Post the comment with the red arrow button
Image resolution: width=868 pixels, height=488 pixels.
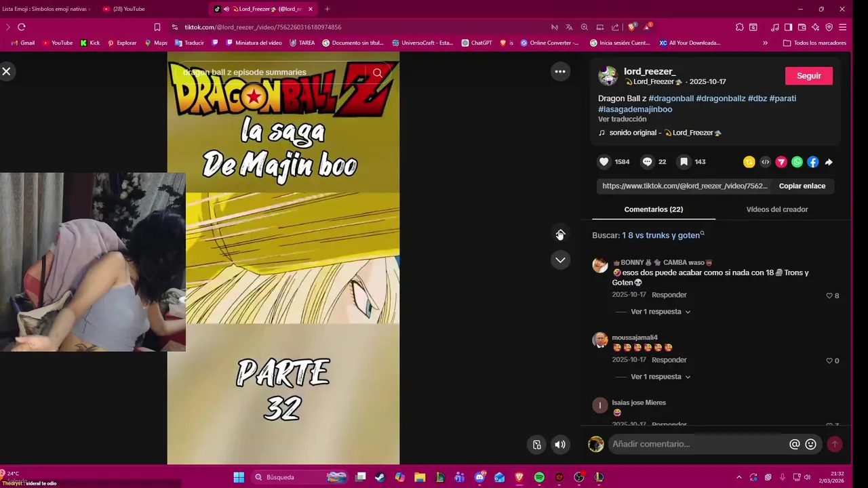coord(835,444)
